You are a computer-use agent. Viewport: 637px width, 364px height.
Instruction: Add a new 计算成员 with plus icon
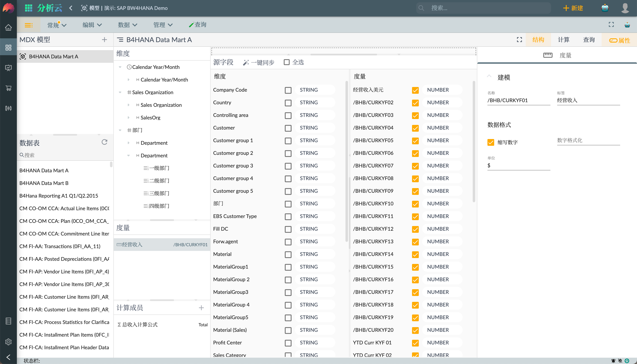201,308
